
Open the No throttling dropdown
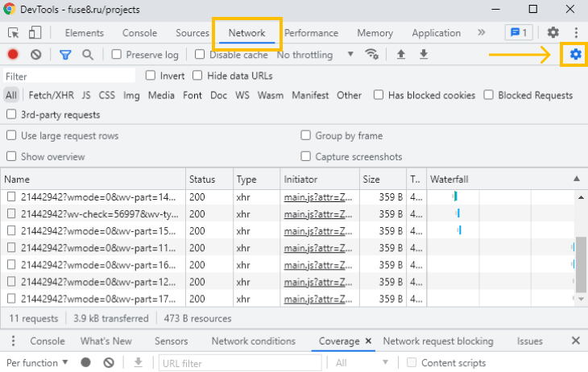[x=315, y=55]
